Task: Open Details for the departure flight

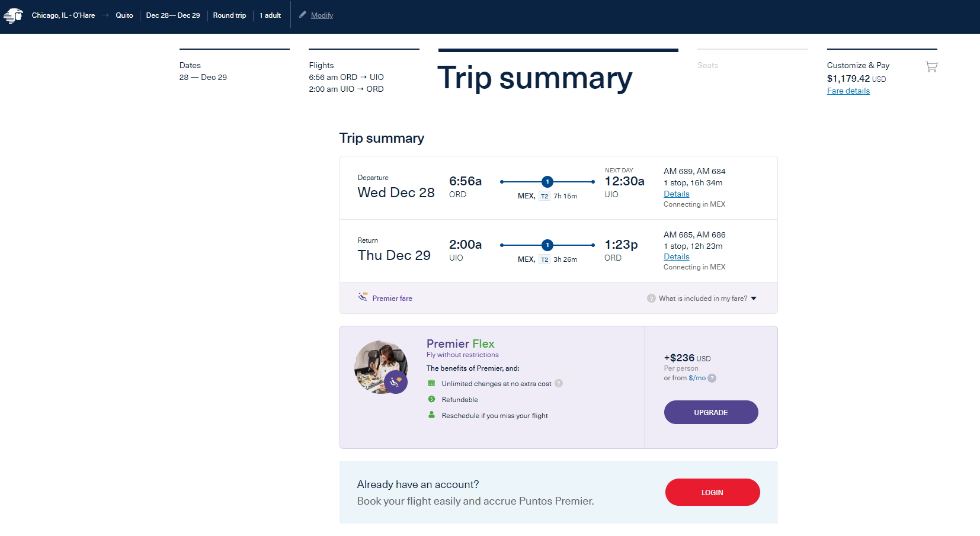Action: point(676,194)
